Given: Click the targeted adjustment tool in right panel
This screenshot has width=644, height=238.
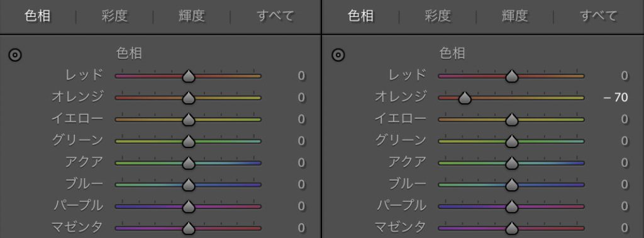Looking at the screenshot, I should pos(338,55).
